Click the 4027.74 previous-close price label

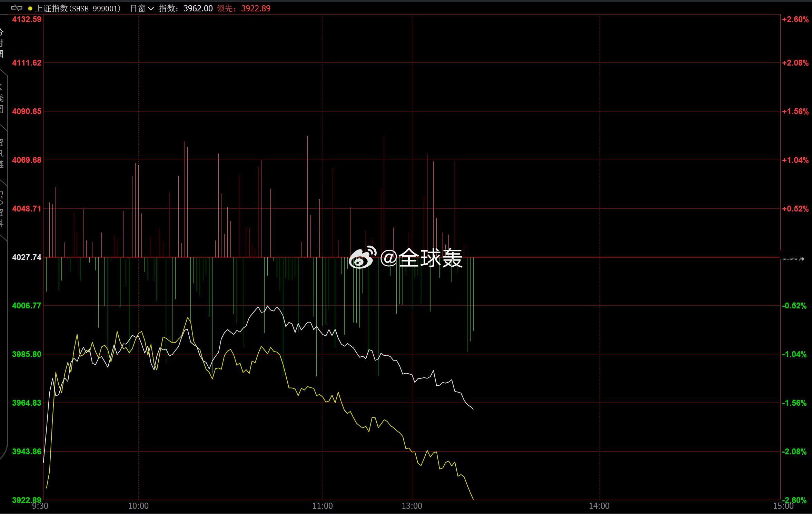[27, 257]
